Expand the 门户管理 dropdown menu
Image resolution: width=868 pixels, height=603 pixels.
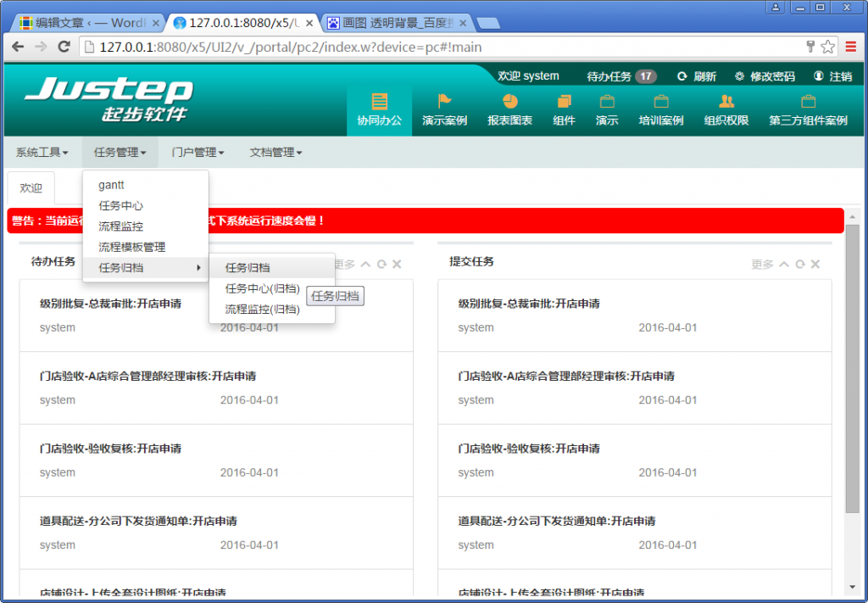point(198,153)
